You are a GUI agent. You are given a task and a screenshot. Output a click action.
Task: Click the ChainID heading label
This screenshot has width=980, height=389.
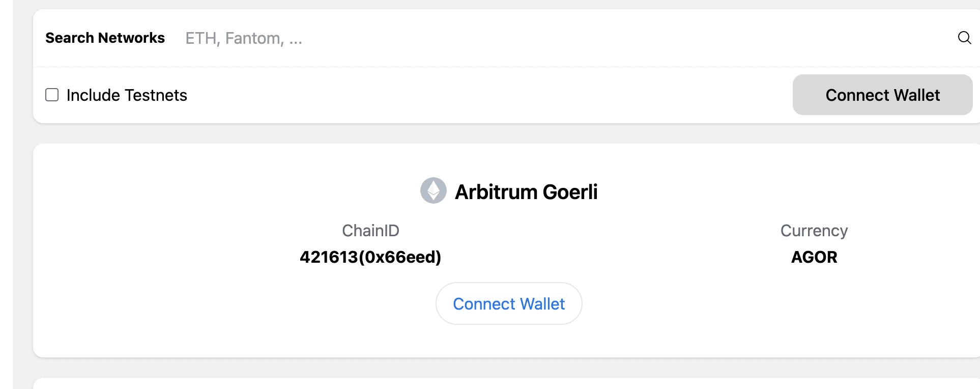tap(370, 231)
